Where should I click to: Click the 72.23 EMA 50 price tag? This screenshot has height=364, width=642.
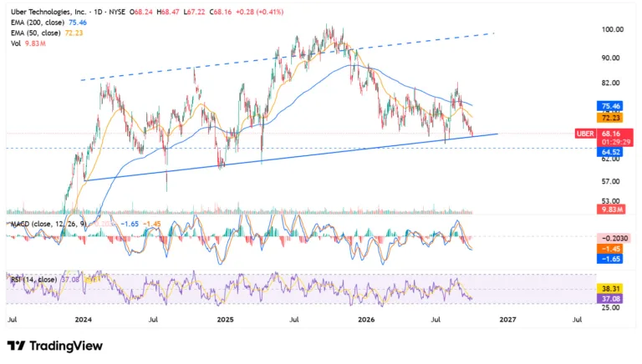pos(610,119)
